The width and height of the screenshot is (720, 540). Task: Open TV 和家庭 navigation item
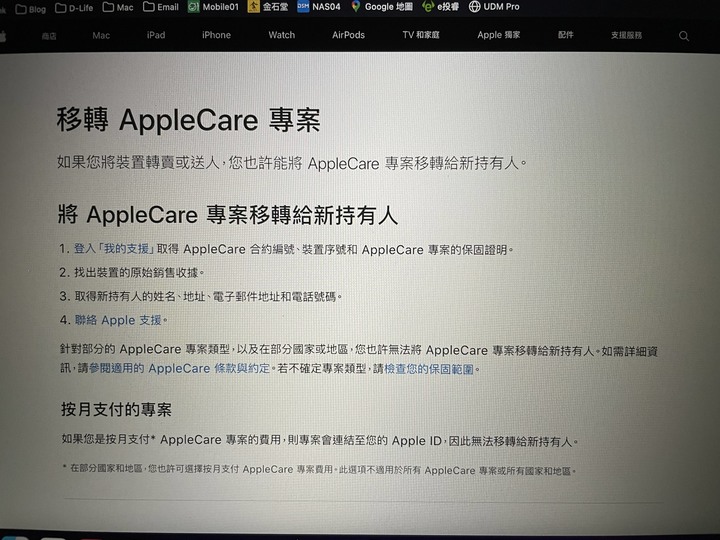[x=421, y=35]
